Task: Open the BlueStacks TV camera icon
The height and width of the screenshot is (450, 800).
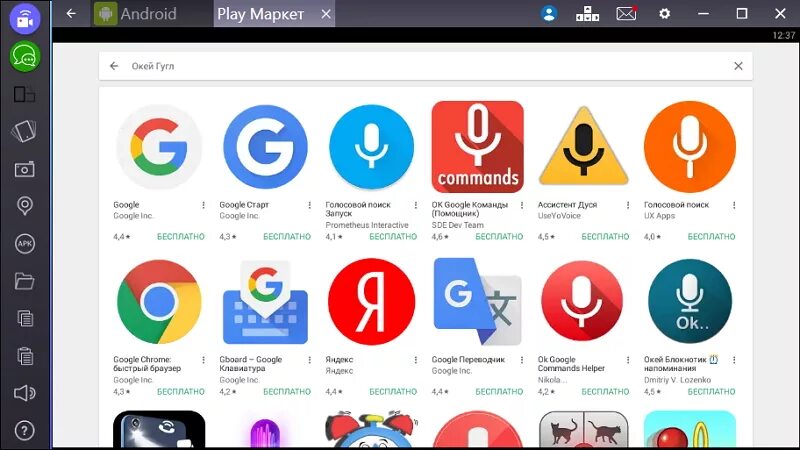Action: point(24,19)
